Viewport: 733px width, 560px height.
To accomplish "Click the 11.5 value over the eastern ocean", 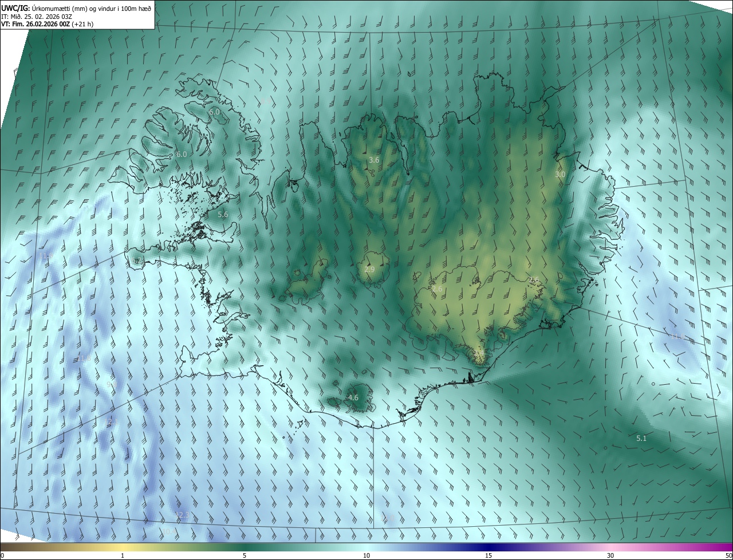I will click(x=677, y=336).
